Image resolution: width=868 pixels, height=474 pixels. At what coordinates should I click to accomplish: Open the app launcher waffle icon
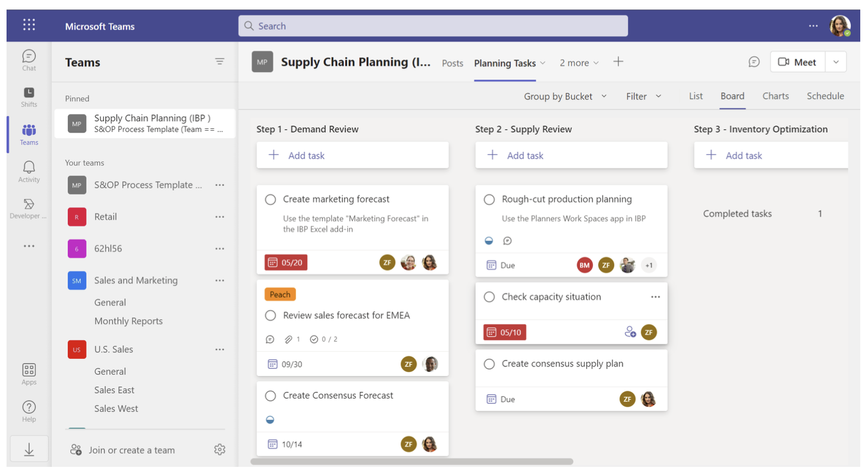29,25
